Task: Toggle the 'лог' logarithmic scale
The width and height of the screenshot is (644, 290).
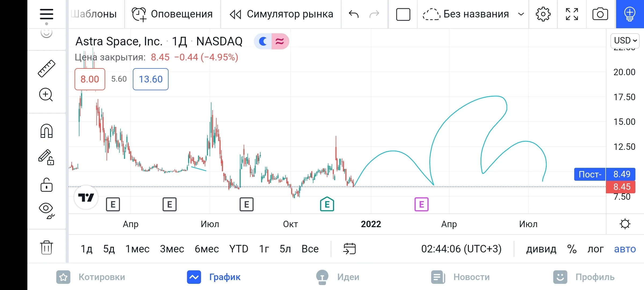Action: (x=595, y=249)
